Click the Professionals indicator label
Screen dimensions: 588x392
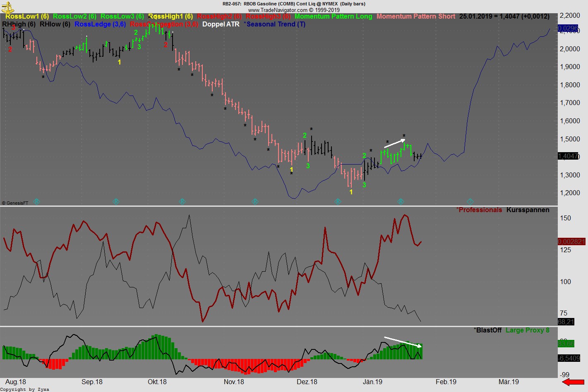[479, 210]
